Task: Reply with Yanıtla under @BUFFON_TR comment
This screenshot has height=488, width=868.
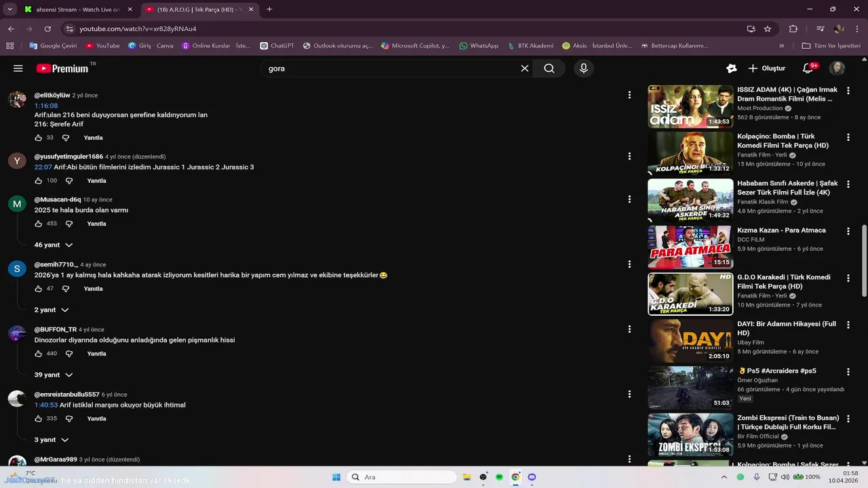Action: pyautogui.click(x=97, y=354)
